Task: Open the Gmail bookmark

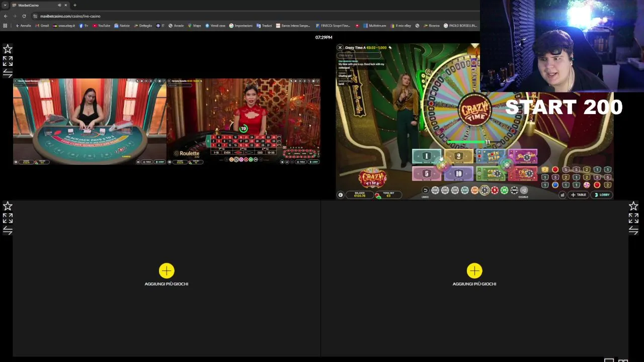Action: (x=42, y=26)
